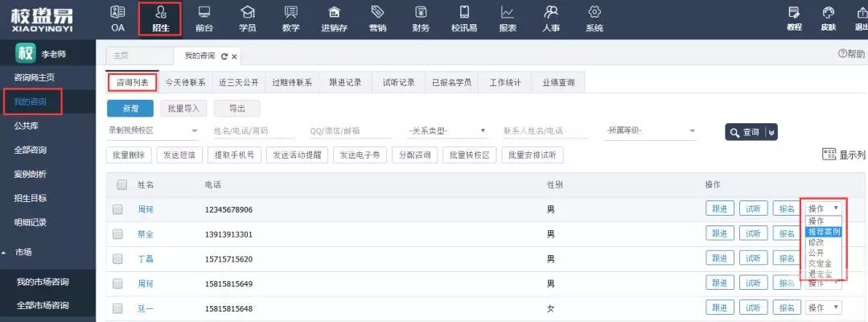Open the 学员 students module
The height and width of the screenshot is (322, 868).
(x=248, y=19)
